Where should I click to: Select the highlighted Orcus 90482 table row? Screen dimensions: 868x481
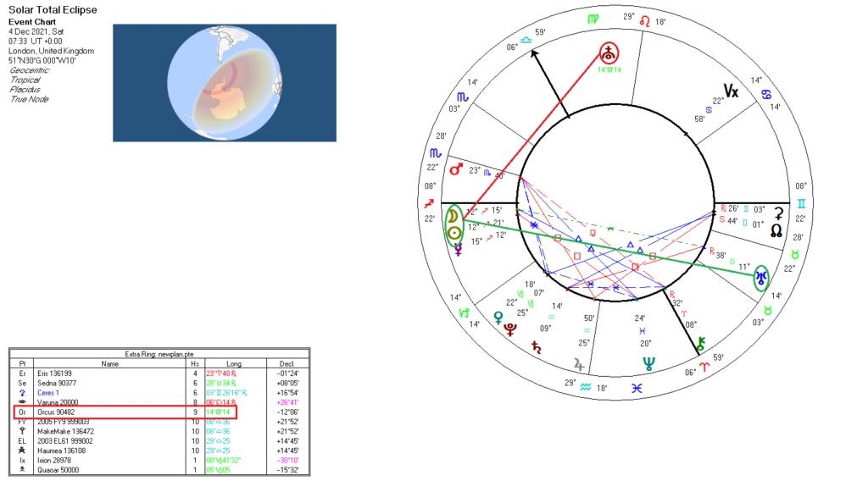pyautogui.click(x=125, y=412)
